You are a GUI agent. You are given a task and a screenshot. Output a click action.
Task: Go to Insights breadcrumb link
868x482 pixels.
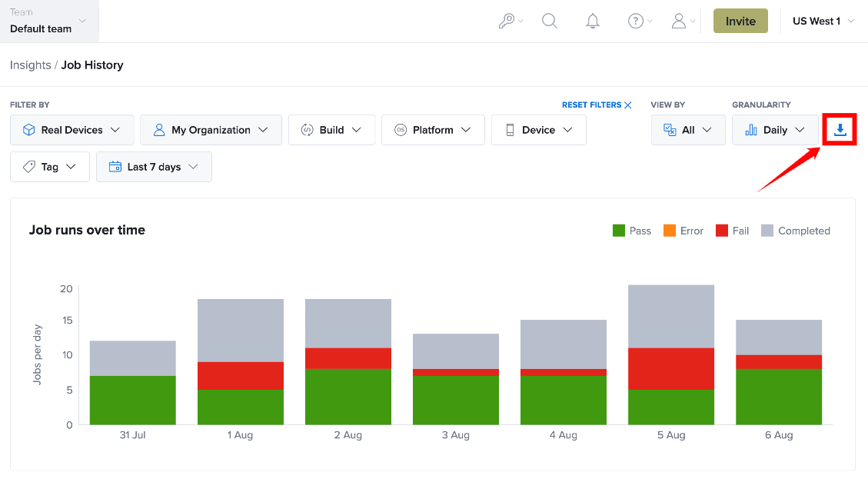(x=31, y=65)
